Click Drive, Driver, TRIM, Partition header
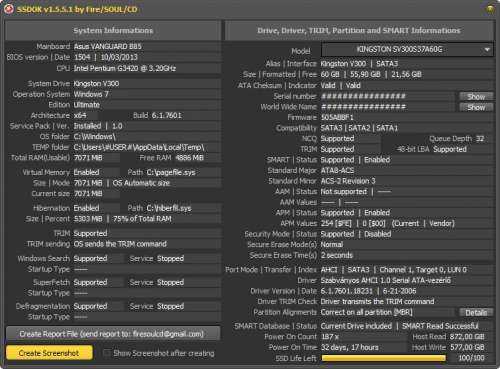 (359, 31)
